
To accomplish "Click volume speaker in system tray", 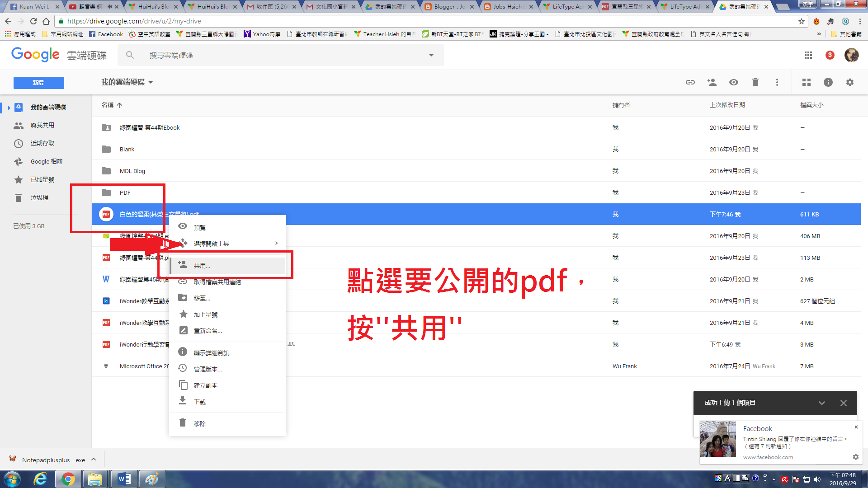I will (817, 479).
